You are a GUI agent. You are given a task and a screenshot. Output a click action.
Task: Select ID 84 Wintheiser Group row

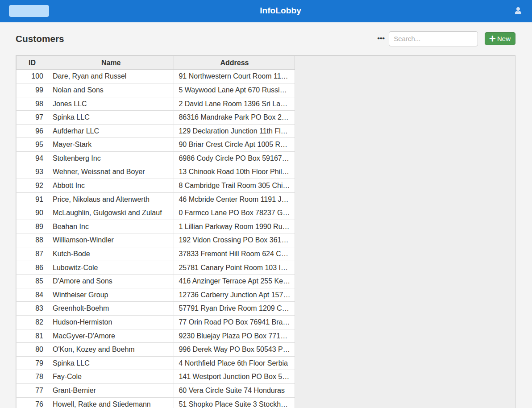point(80,295)
